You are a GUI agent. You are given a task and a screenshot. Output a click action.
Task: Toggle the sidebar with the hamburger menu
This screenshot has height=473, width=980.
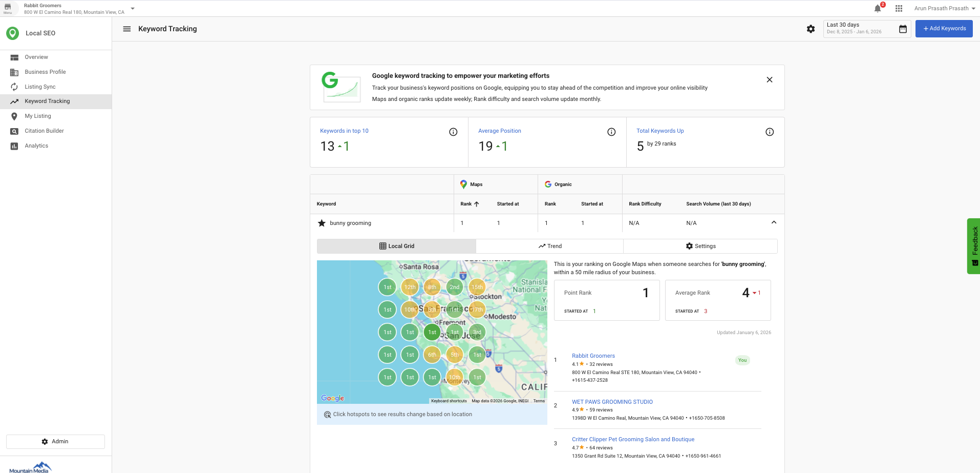coord(126,29)
